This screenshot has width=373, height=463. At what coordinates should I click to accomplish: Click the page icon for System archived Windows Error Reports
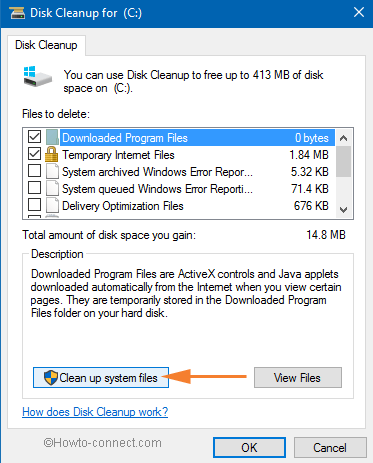(x=52, y=171)
